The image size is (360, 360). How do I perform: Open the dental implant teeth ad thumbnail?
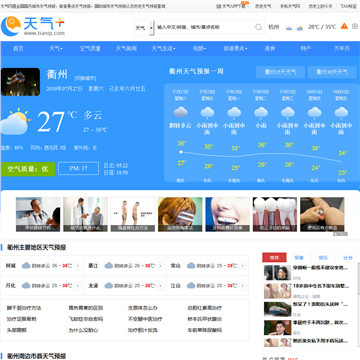(275, 214)
